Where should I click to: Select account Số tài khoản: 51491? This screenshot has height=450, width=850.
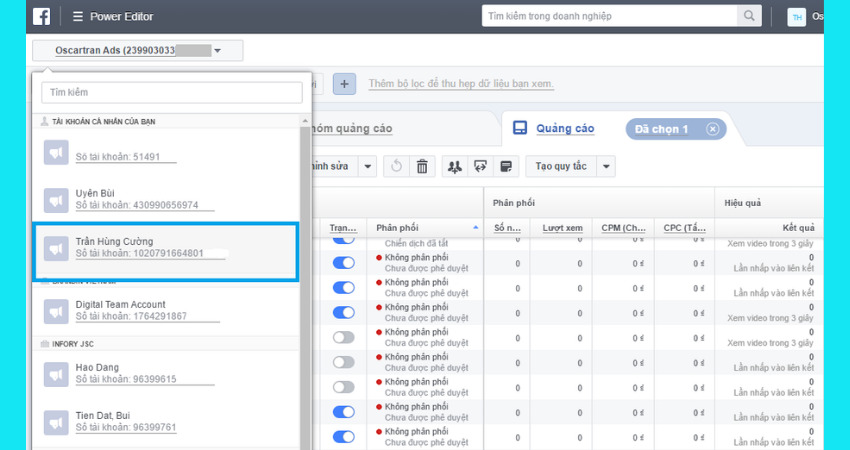tap(166, 152)
